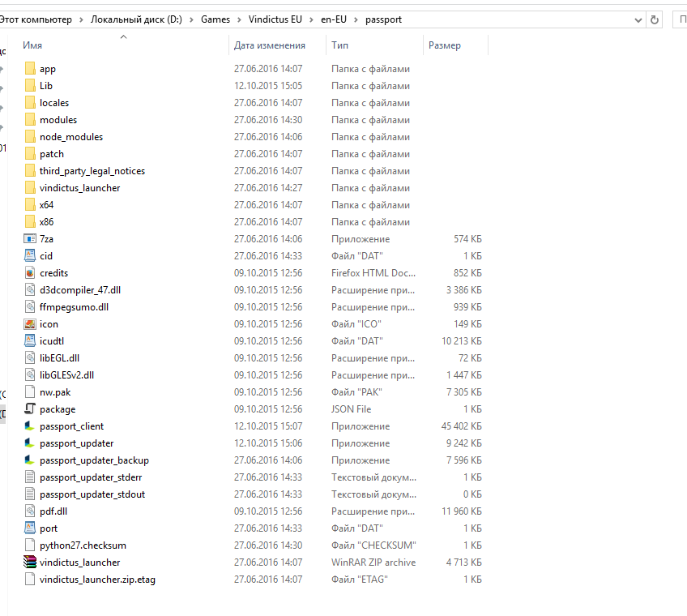
Task: Click the port DAT file icon
Action: pyautogui.click(x=30, y=528)
